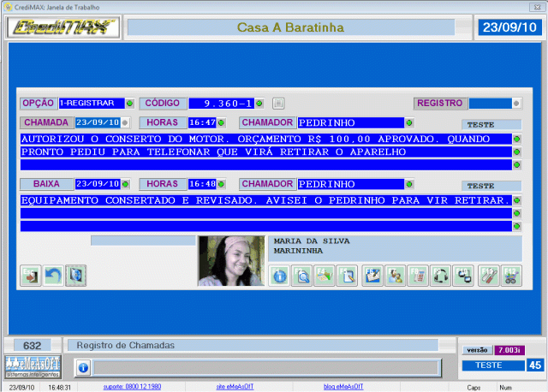
Task: Click the scissors icon at toolbar end
Action: [x=510, y=276]
